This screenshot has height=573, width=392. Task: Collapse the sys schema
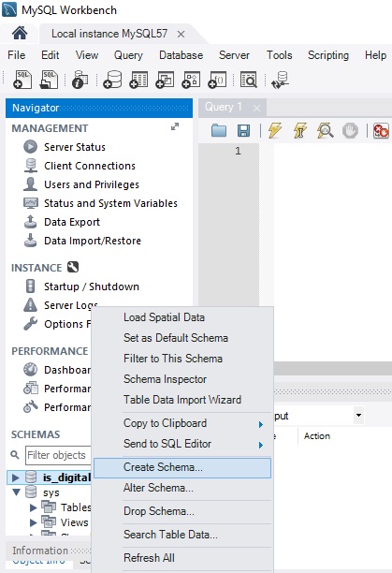click(16, 492)
